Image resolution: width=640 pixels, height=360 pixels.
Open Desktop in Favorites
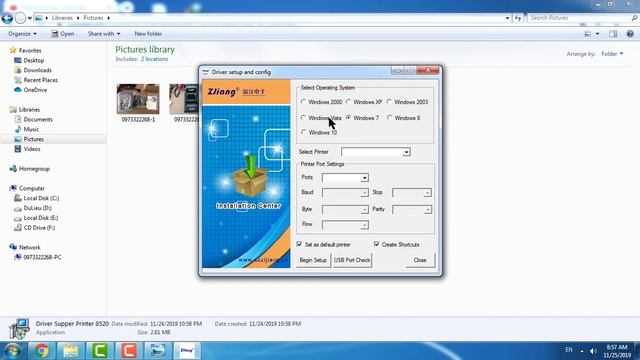[33, 60]
